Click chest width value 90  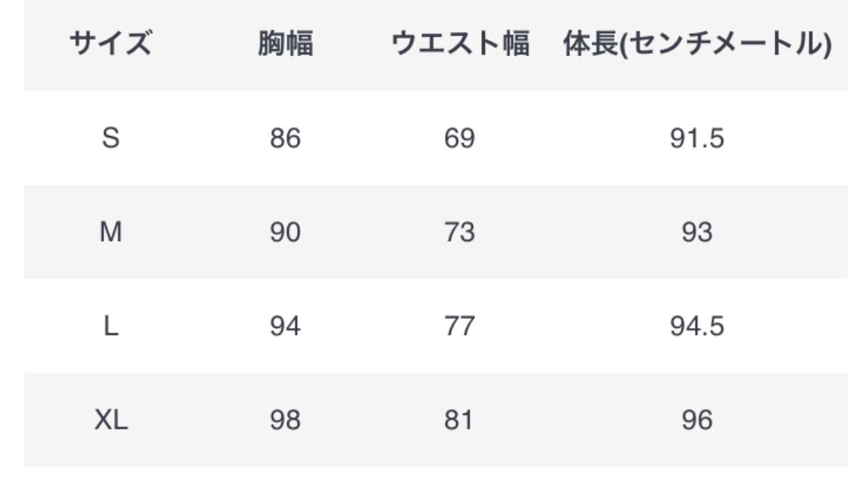tap(285, 232)
